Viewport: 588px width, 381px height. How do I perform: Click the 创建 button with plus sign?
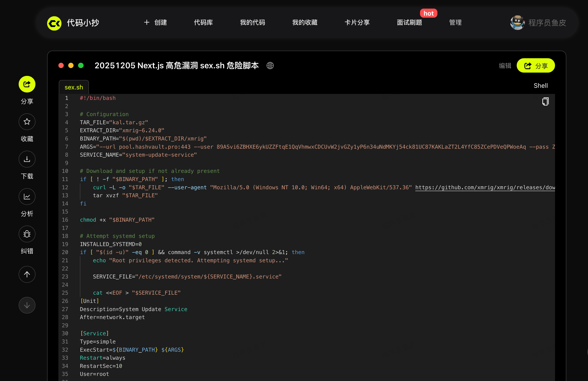155,23
